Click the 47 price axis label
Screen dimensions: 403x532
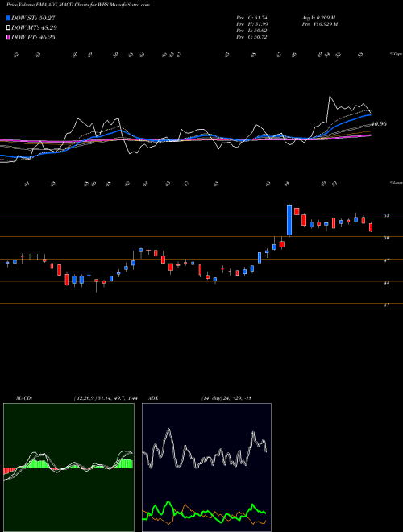[x=386, y=260]
